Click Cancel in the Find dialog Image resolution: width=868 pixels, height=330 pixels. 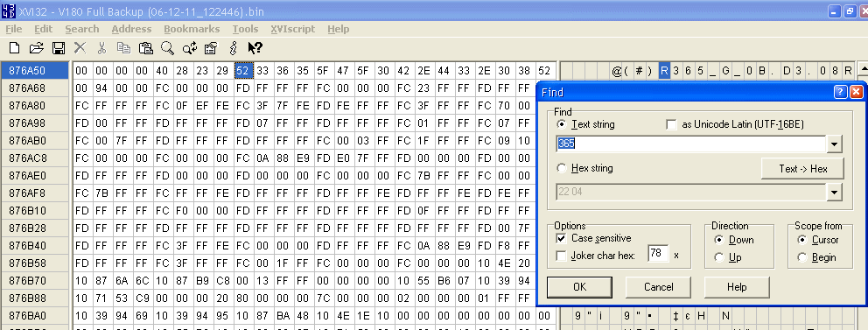pos(658,287)
